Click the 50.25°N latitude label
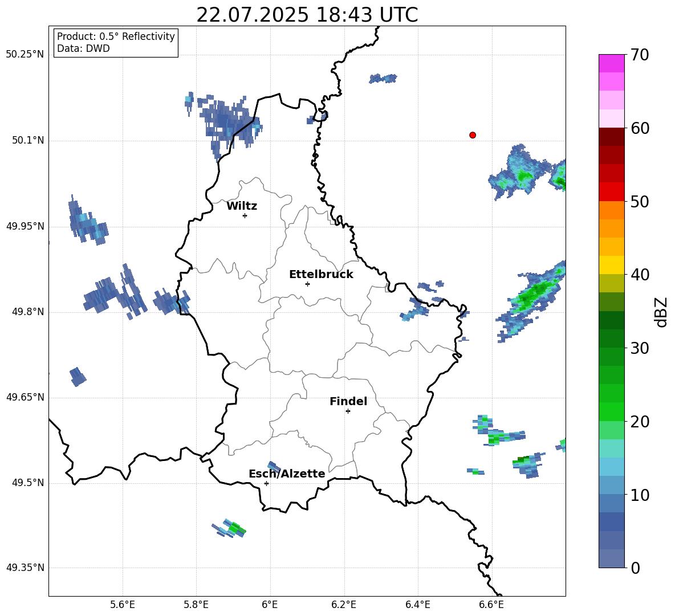The image size is (675, 616). tap(25, 55)
